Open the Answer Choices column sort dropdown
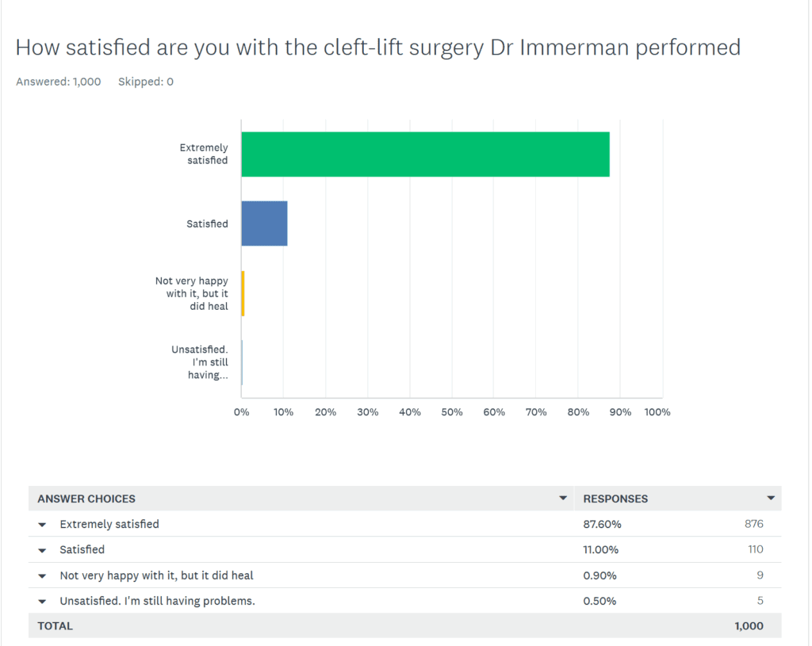 point(562,498)
